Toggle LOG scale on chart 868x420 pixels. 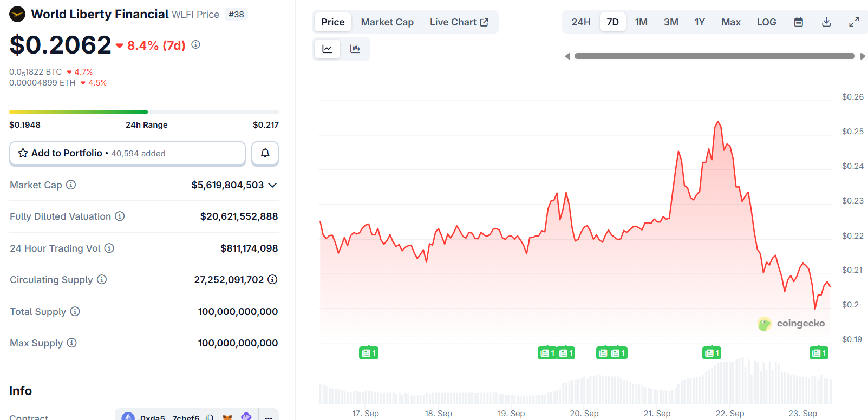(766, 22)
